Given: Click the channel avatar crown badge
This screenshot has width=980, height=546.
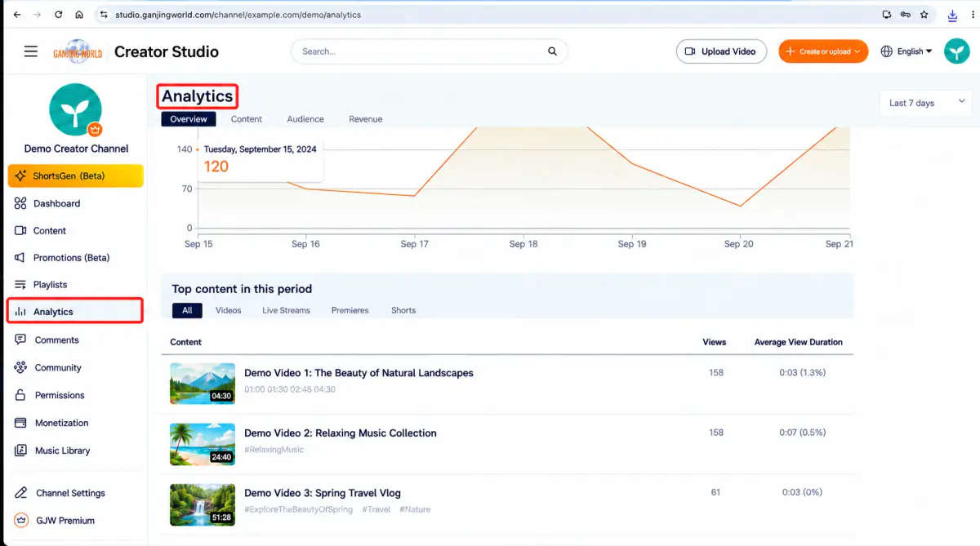Looking at the screenshot, I should click(95, 129).
